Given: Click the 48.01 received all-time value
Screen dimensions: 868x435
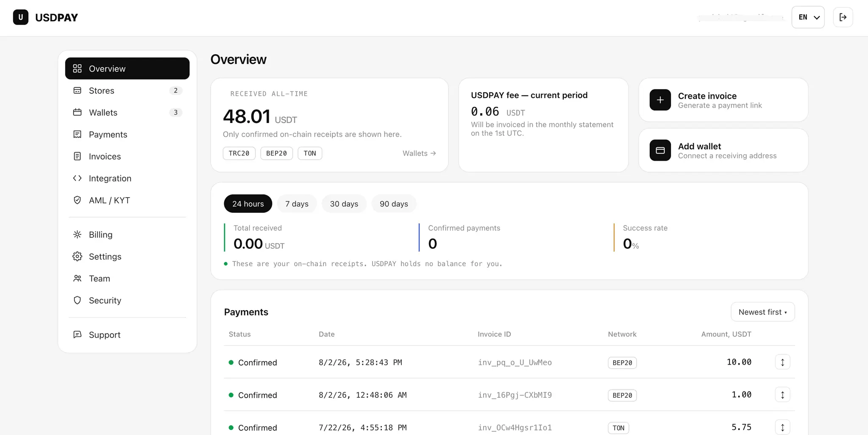Looking at the screenshot, I should tap(247, 117).
